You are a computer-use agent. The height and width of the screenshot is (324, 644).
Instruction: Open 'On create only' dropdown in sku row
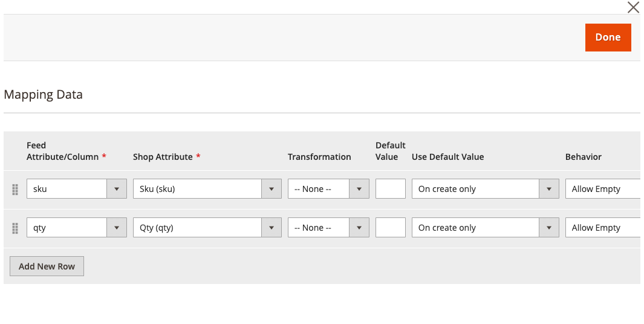click(x=485, y=189)
